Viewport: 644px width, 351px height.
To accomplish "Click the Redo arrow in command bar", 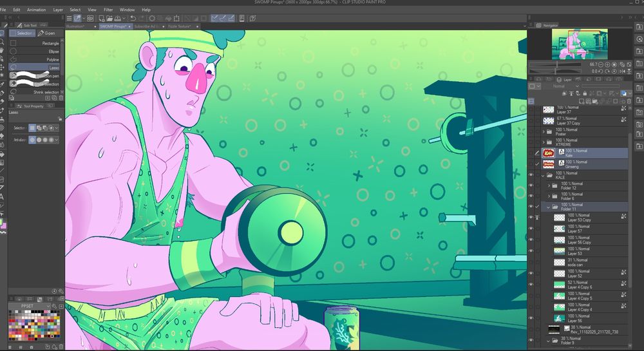I will pos(142,18).
